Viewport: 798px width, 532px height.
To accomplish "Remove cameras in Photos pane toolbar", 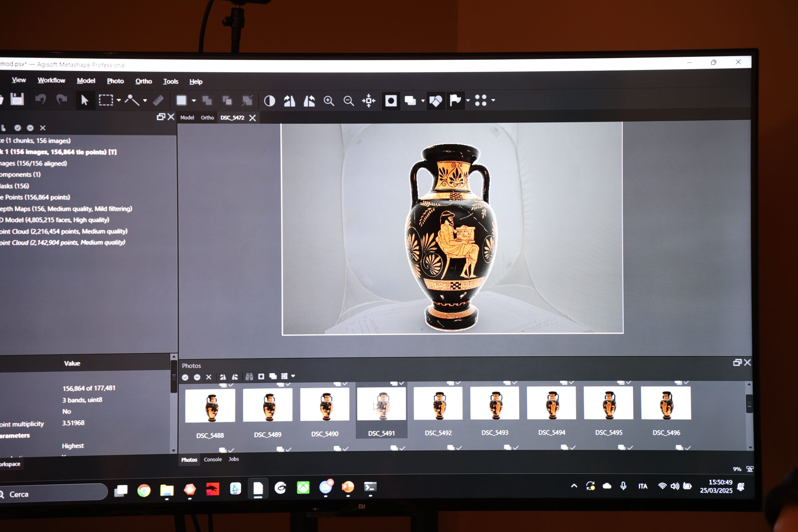I will pyautogui.click(x=209, y=377).
